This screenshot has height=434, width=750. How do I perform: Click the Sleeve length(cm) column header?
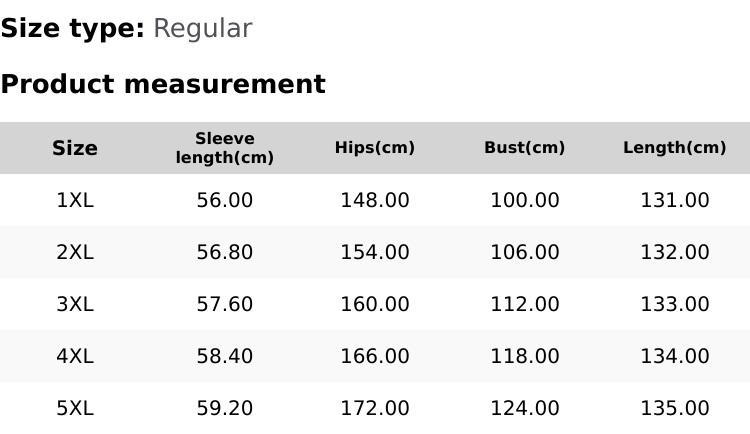pyautogui.click(x=225, y=148)
